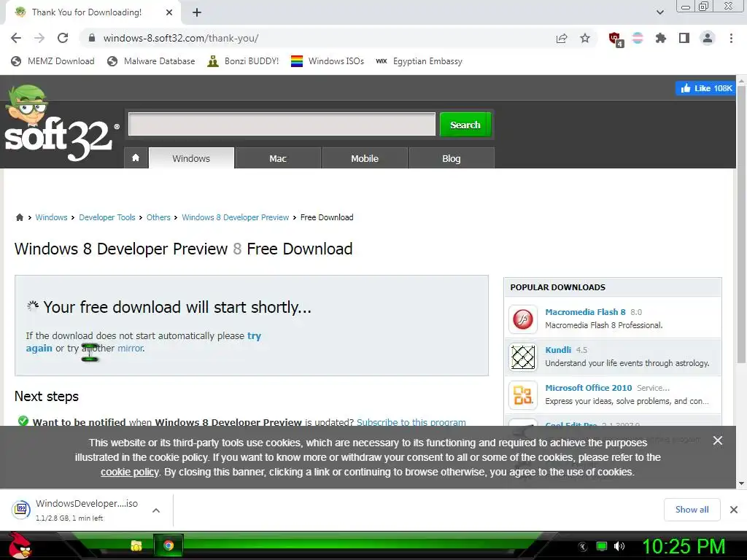Open the network tray icon
Image resolution: width=747 pixels, height=560 pixels.
tap(602, 546)
